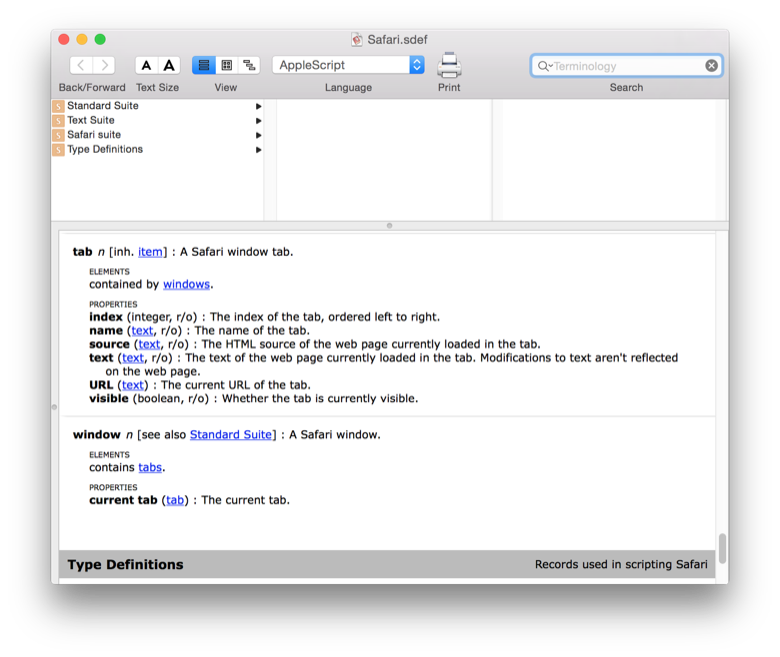Select Text Suite in the browser
The width and height of the screenshot is (780, 657).
[x=158, y=120]
